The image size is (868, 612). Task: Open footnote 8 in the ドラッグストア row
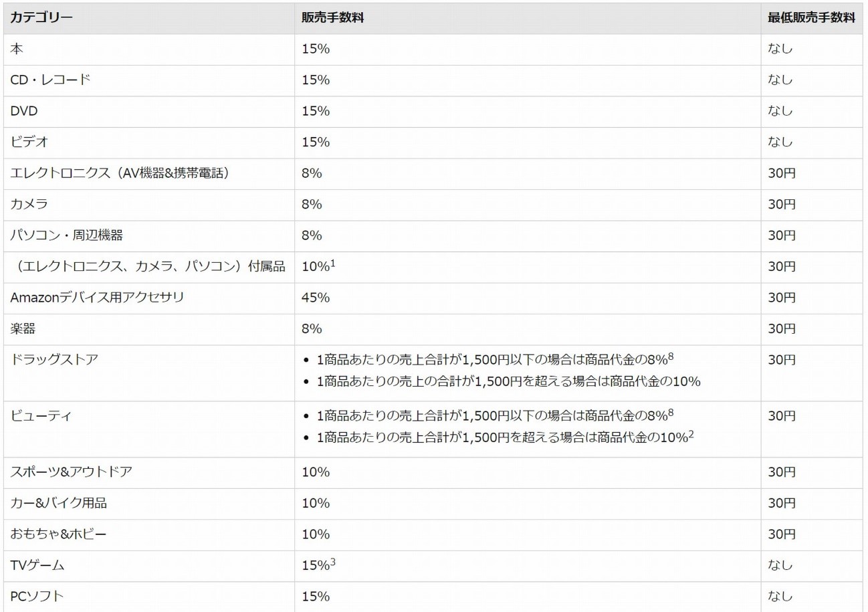[x=670, y=356]
